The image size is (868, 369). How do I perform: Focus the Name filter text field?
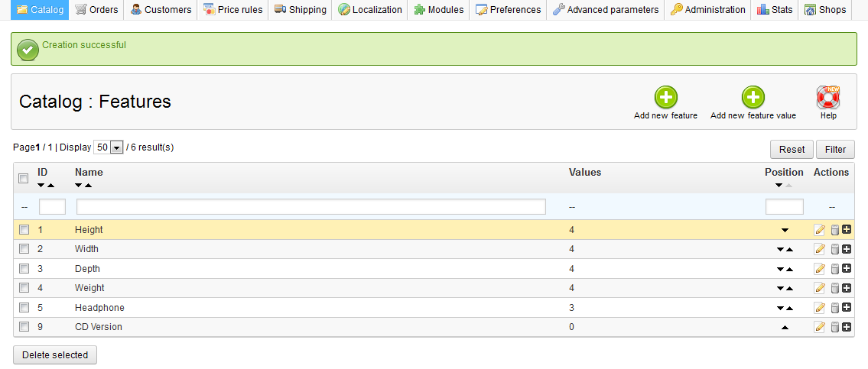310,206
